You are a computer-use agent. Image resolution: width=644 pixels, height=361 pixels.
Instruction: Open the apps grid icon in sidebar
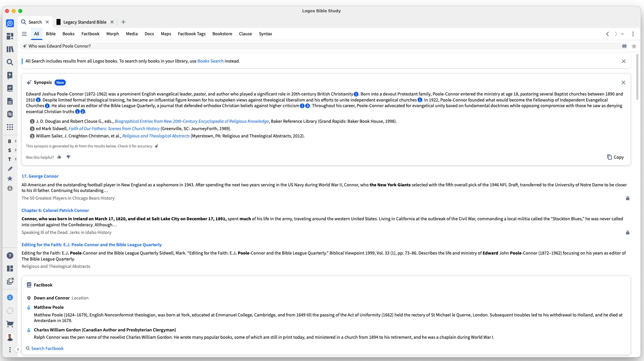click(x=10, y=127)
